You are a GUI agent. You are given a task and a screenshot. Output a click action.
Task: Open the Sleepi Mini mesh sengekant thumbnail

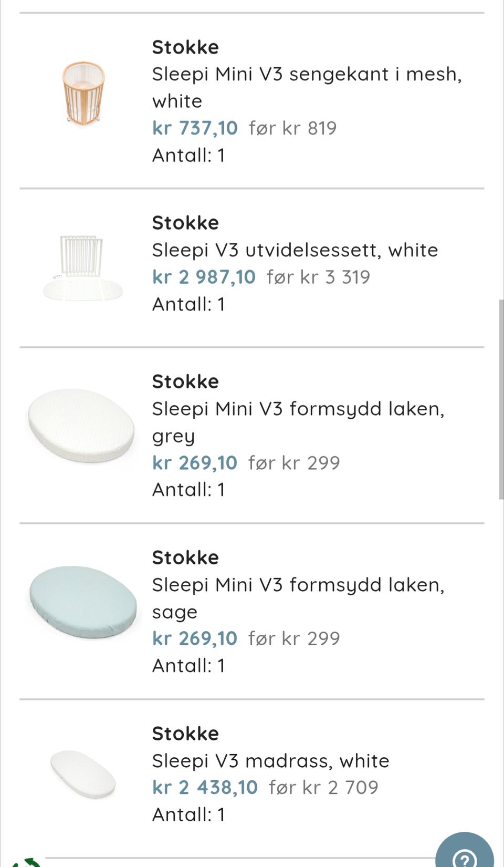(x=83, y=93)
